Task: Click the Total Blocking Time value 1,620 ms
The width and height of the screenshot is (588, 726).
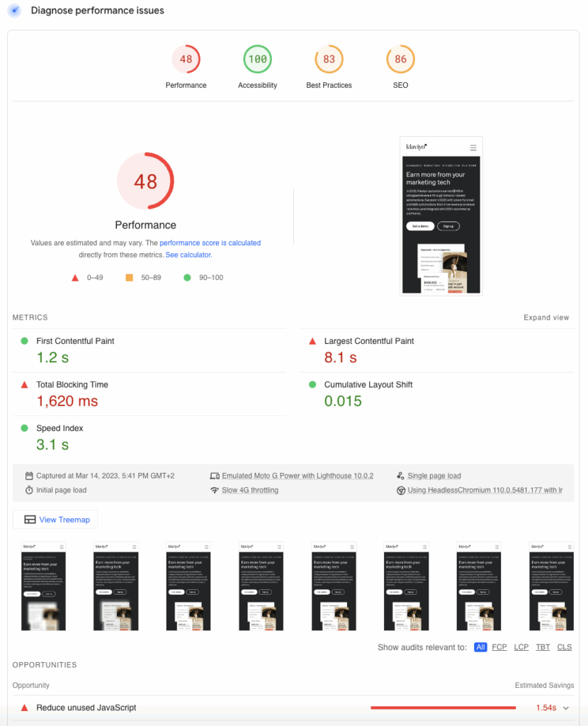Action: [67, 401]
